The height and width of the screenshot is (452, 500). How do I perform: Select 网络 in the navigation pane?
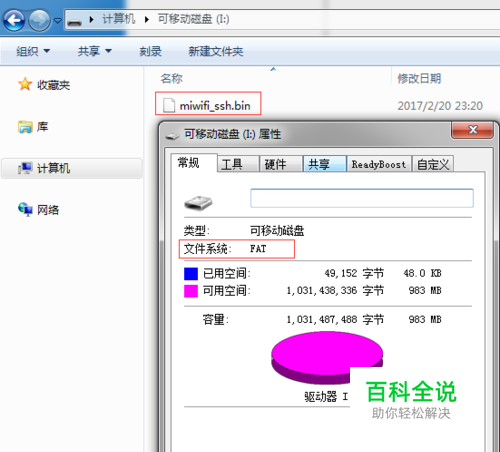pyautogui.click(x=48, y=210)
